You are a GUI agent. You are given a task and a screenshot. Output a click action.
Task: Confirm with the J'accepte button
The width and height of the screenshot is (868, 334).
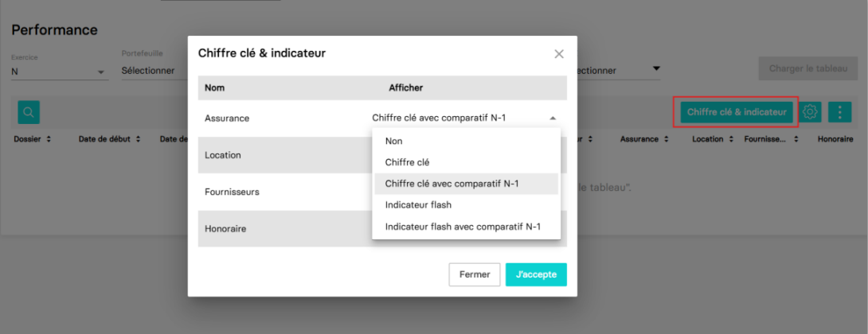pyautogui.click(x=536, y=274)
